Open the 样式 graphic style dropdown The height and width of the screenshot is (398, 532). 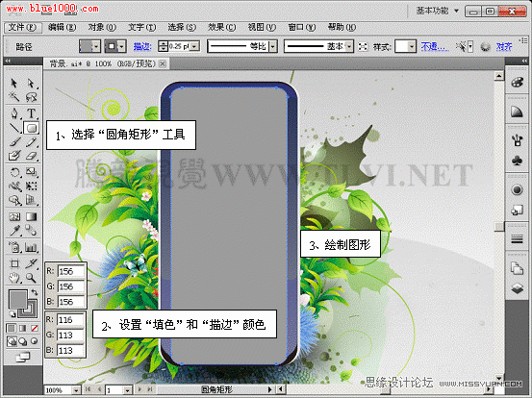(x=412, y=46)
